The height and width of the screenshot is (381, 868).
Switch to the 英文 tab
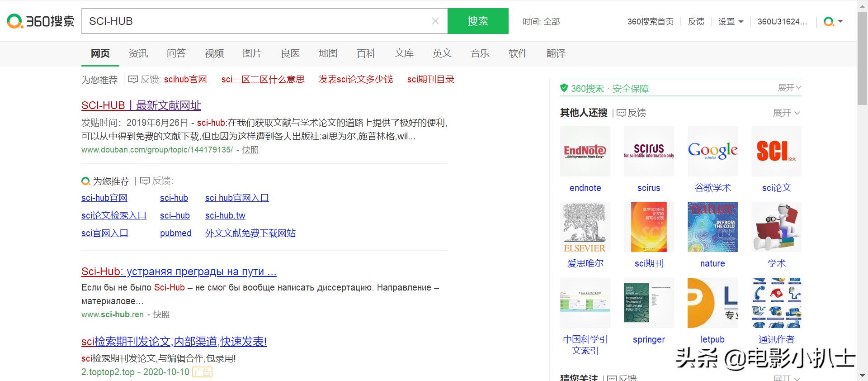click(442, 53)
